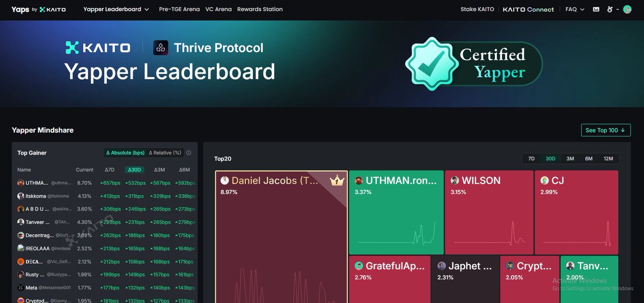This screenshot has height=303, width=644.
Task: Go to Rewards Station
Action: pyautogui.click(x=260, y=9)
